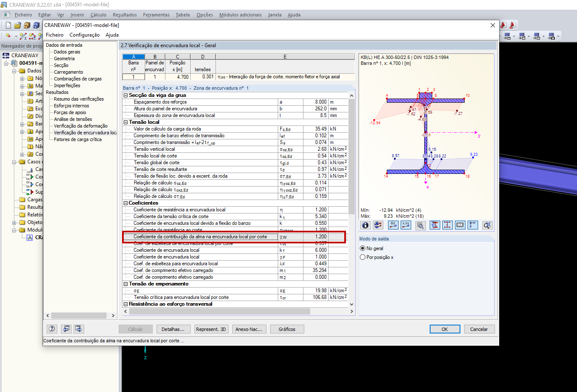This screenshot has width=577, height=392.
Task: Collapse the 'Tensão local' group
Action: [x=125, y=122]
